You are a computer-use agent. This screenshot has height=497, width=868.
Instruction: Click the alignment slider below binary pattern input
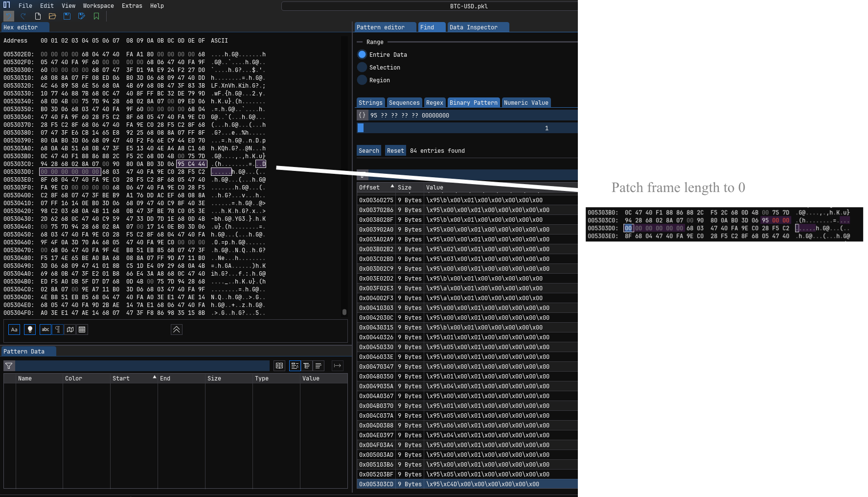click(467, 128)
